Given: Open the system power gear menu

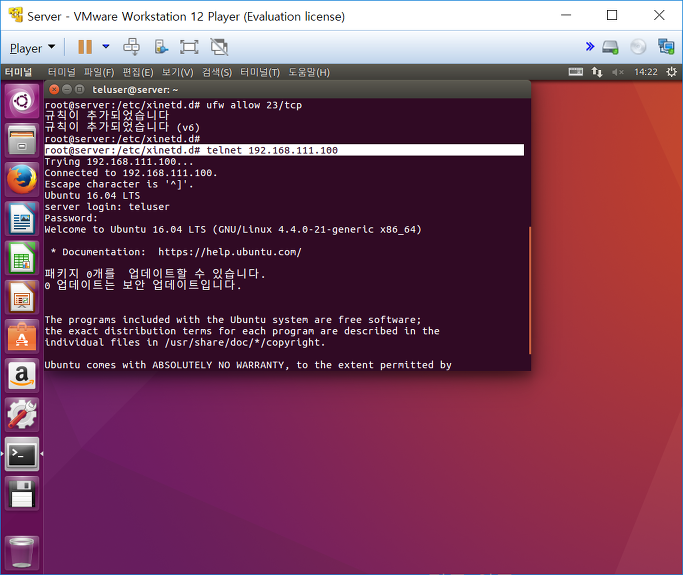Looking at the screenshot, I should 672,72.
